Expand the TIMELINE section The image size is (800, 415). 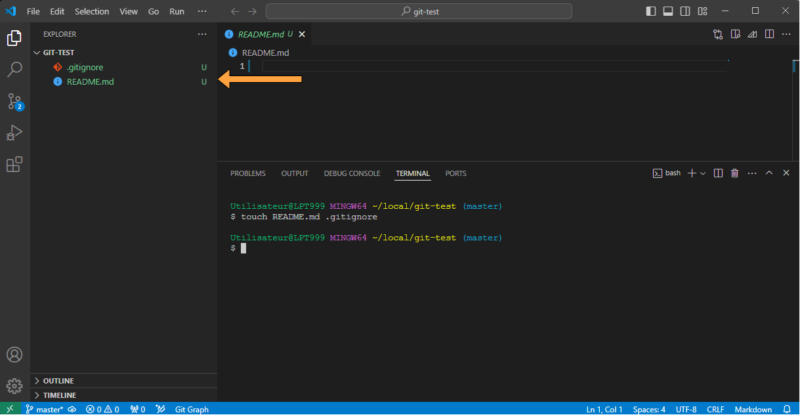[x=60, y=395]
